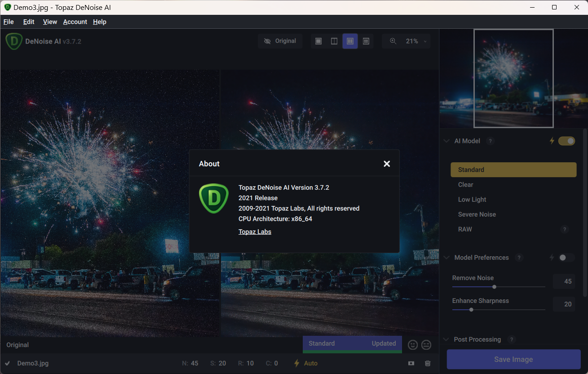Open the 21% zoom level dropdown
Screen dimensions: 588x374
pyautogui.click(x=417, y=41)
